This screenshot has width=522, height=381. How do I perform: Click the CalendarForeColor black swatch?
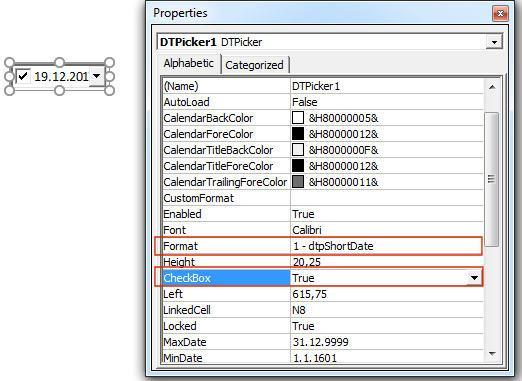coord(298,134)
